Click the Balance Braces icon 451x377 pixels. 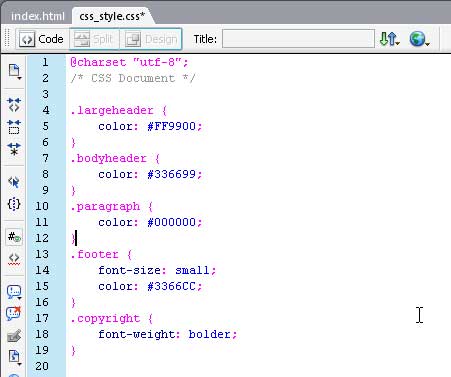[x=14, y=204]
